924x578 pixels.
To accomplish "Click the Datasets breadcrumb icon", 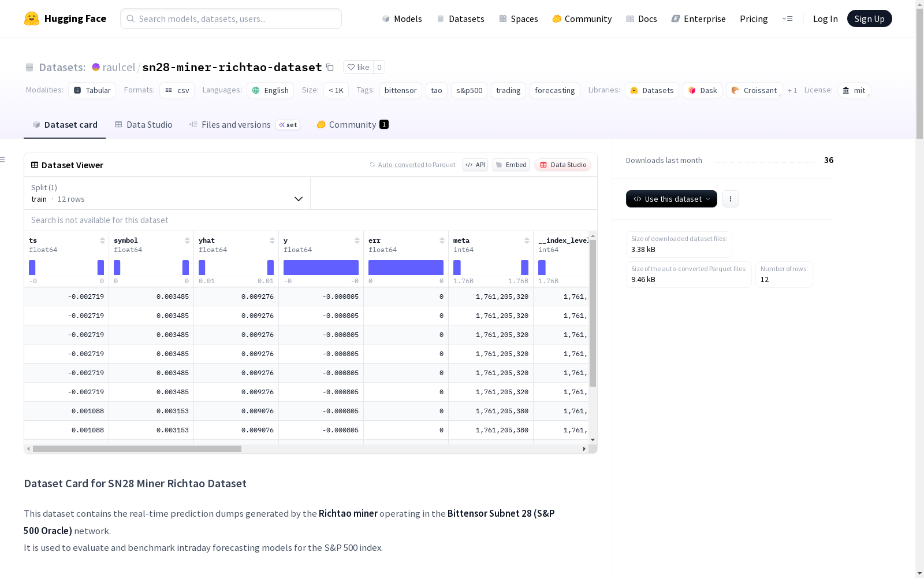I will pos(29,67).
